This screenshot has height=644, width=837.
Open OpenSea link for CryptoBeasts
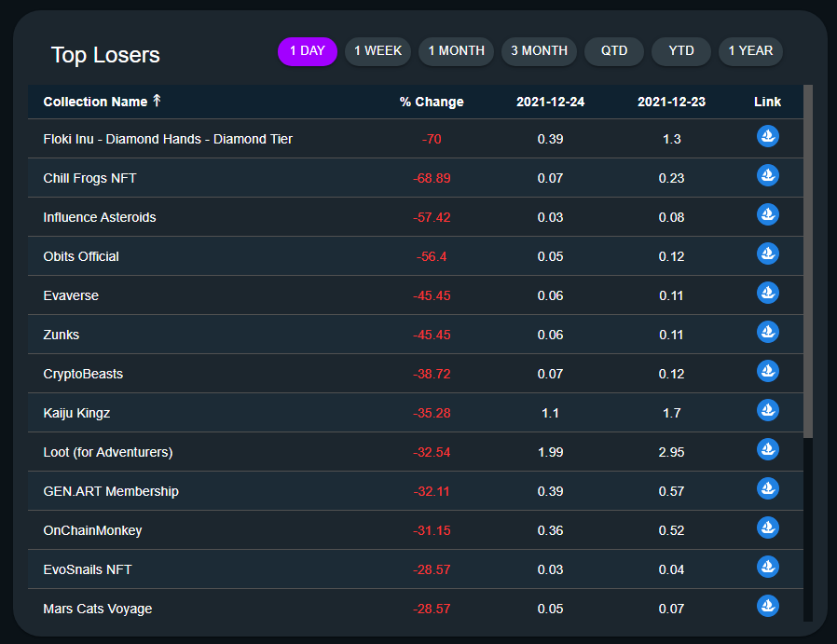point(768,371)
